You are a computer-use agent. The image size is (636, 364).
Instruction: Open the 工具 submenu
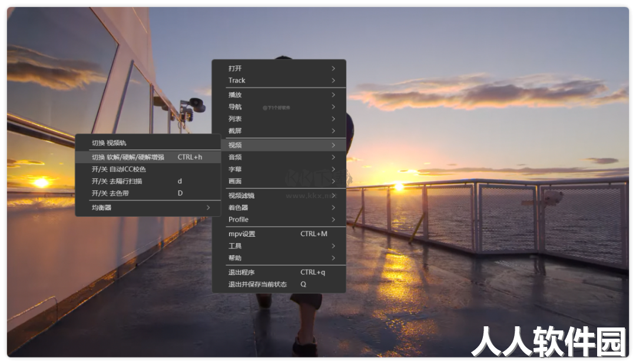pyautogui.click(x=279, y=246)
